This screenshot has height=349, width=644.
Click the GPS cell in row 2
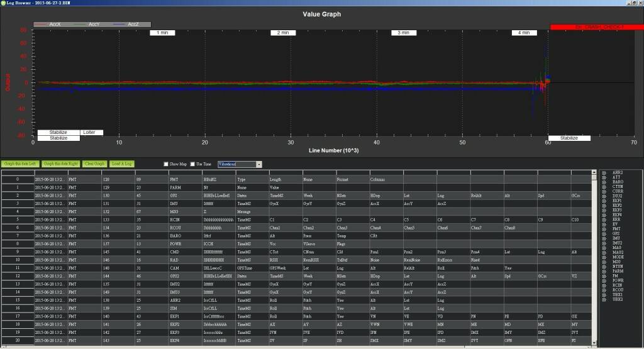(x=186, y=196)
